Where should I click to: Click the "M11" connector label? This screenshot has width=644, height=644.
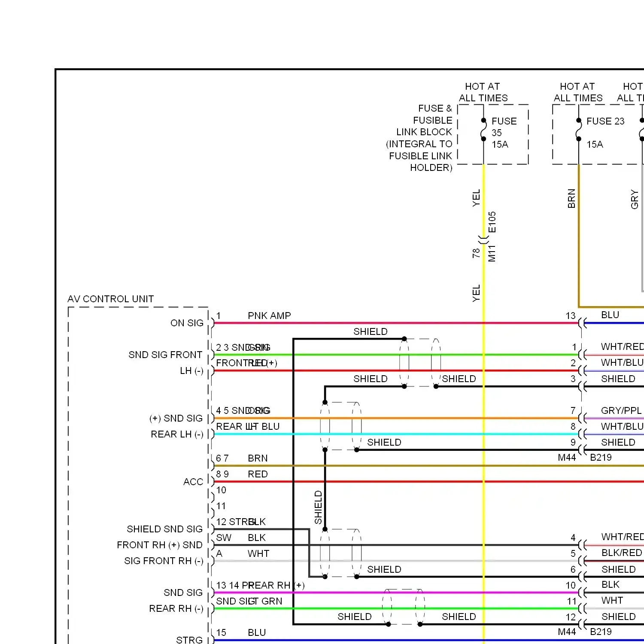pos(492,253)
